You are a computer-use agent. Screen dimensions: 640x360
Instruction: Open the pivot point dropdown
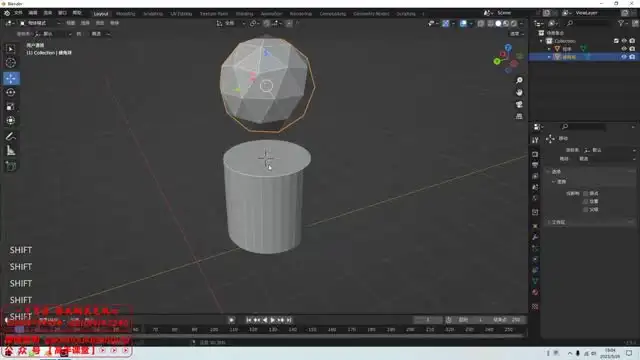tap(254, 23)
